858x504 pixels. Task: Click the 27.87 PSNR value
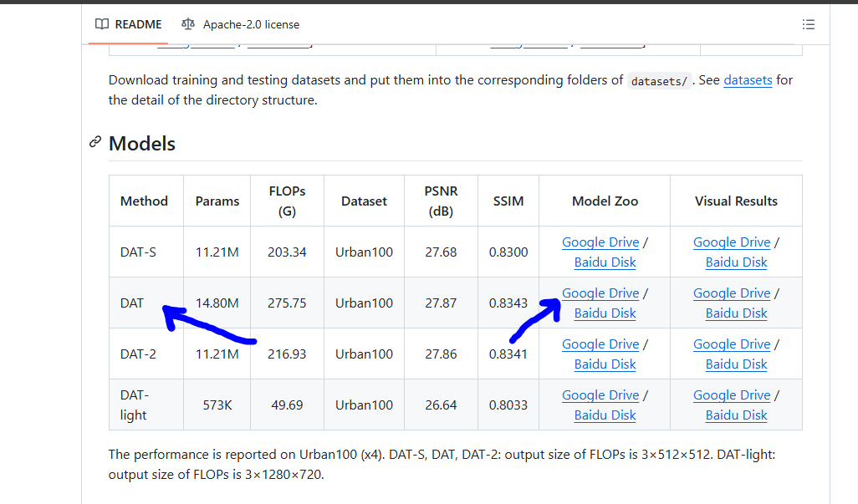pos(441,303)
